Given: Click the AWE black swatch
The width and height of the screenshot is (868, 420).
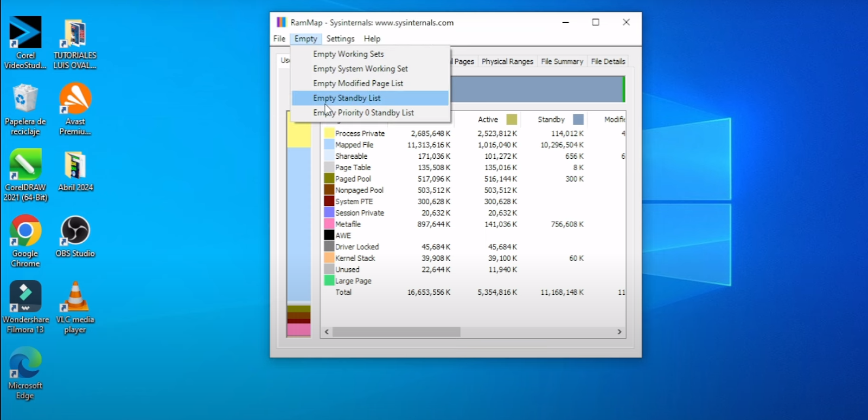Looking at the screenshot, I should coord(329,235).
